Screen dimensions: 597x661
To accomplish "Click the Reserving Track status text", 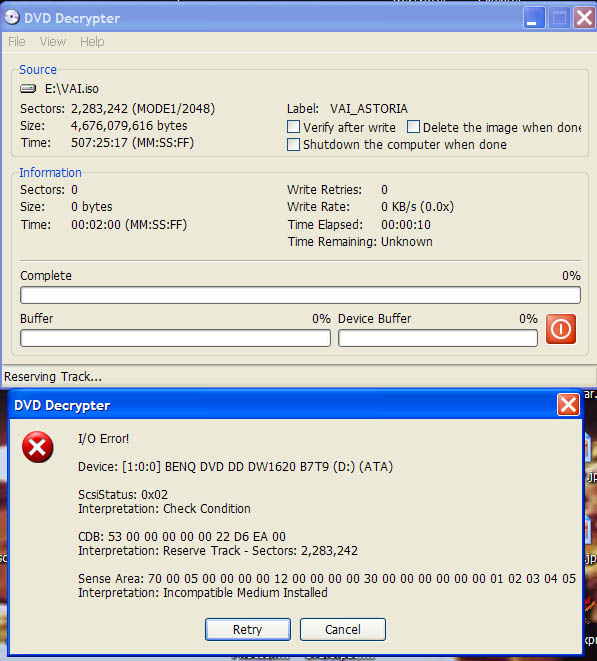I will pos(53,376).
